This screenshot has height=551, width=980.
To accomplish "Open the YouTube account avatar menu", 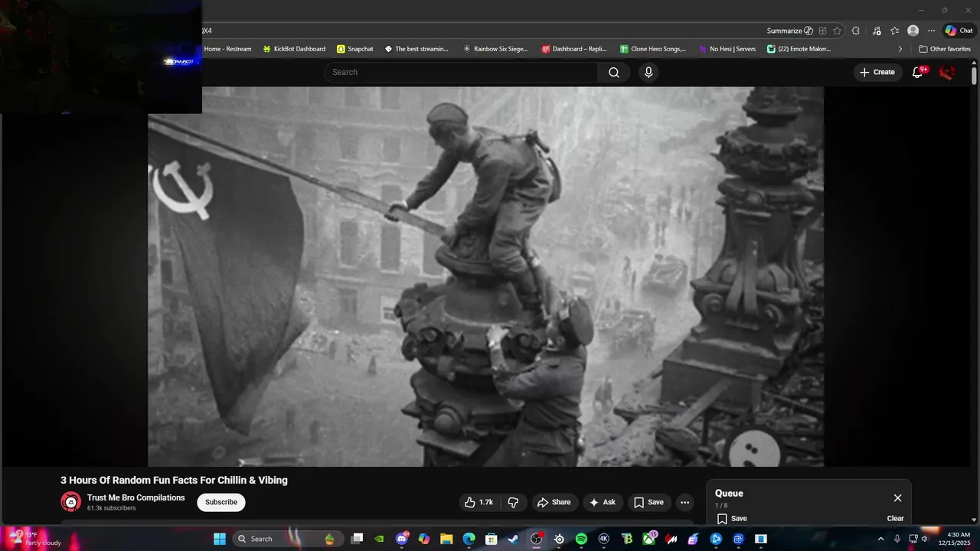I will coord(947,72).
